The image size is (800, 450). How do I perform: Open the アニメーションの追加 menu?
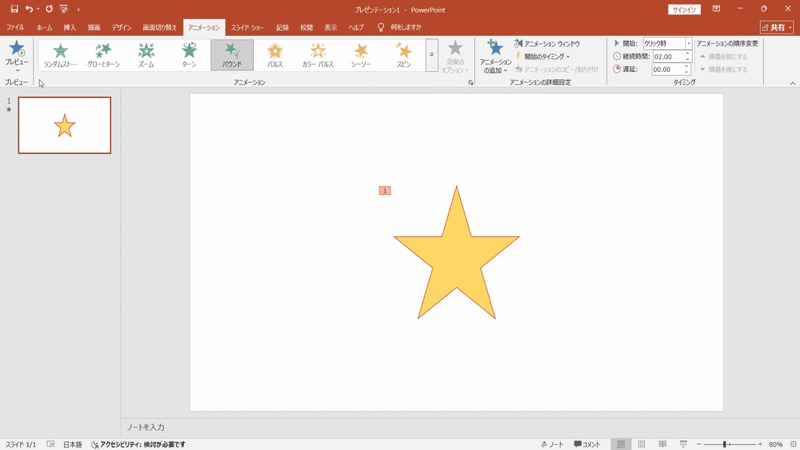[x=495, y=56]
